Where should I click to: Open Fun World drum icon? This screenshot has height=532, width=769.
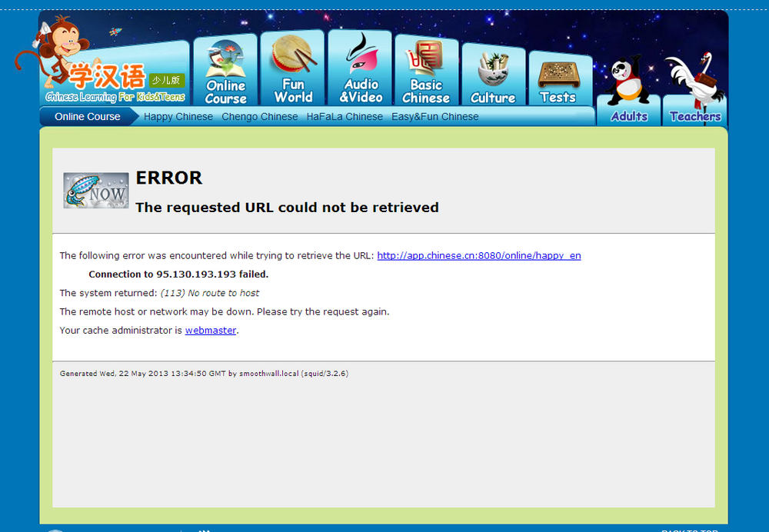[293, 55]
